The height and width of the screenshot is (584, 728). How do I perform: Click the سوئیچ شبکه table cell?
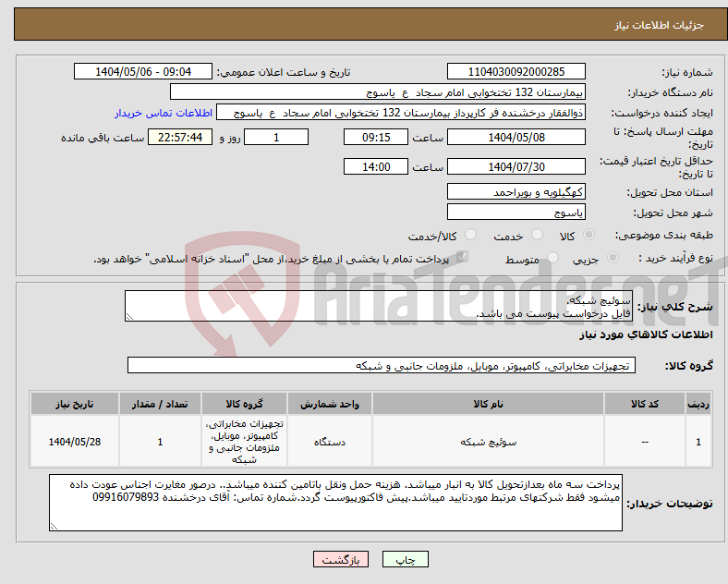pyautogui.click(x=488, y=442)
